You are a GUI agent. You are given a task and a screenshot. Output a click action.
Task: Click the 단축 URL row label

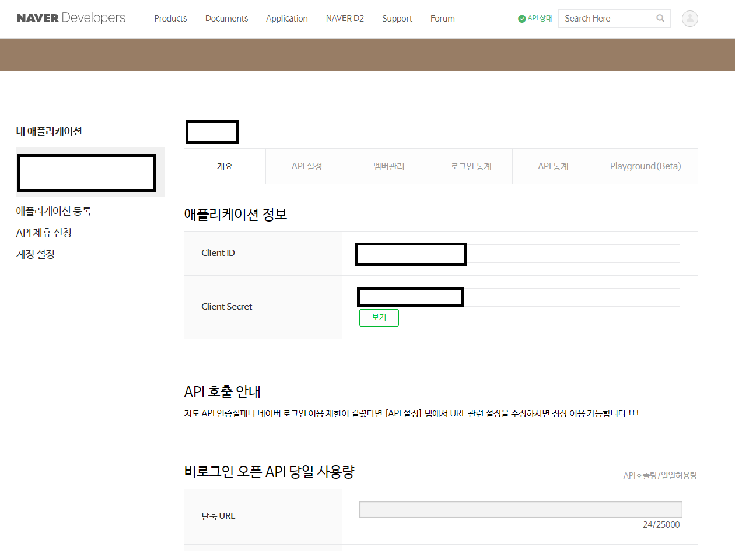point(218,516)
